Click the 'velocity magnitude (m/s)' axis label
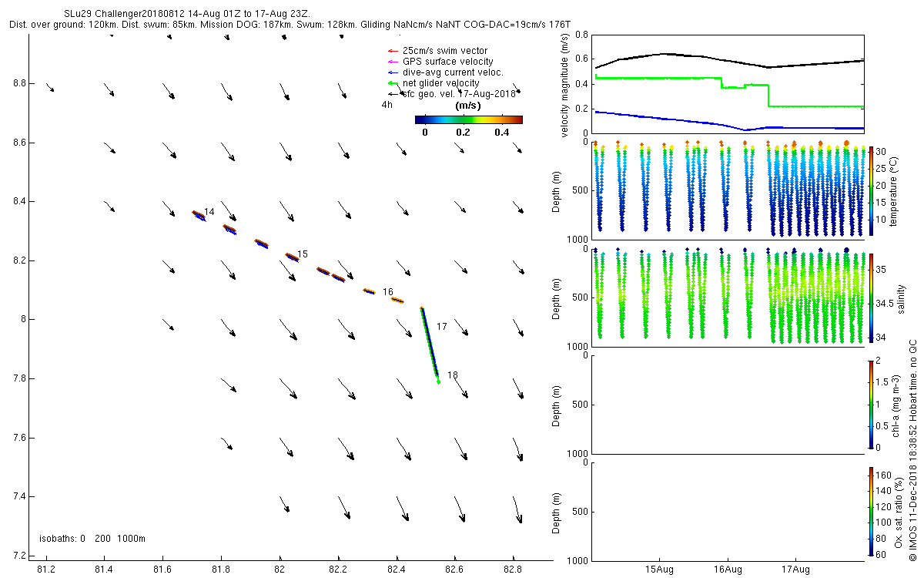924x578 pixels. coord(565,86)
